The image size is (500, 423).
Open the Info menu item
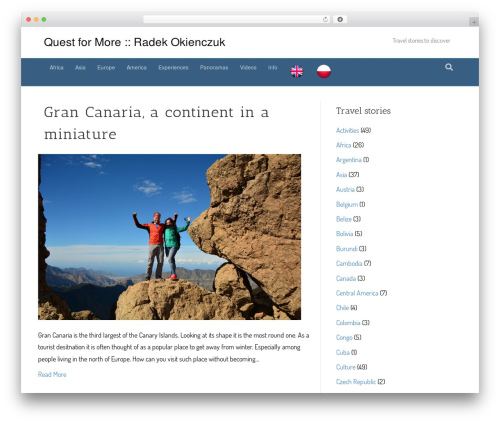click(x=272, y=67)
